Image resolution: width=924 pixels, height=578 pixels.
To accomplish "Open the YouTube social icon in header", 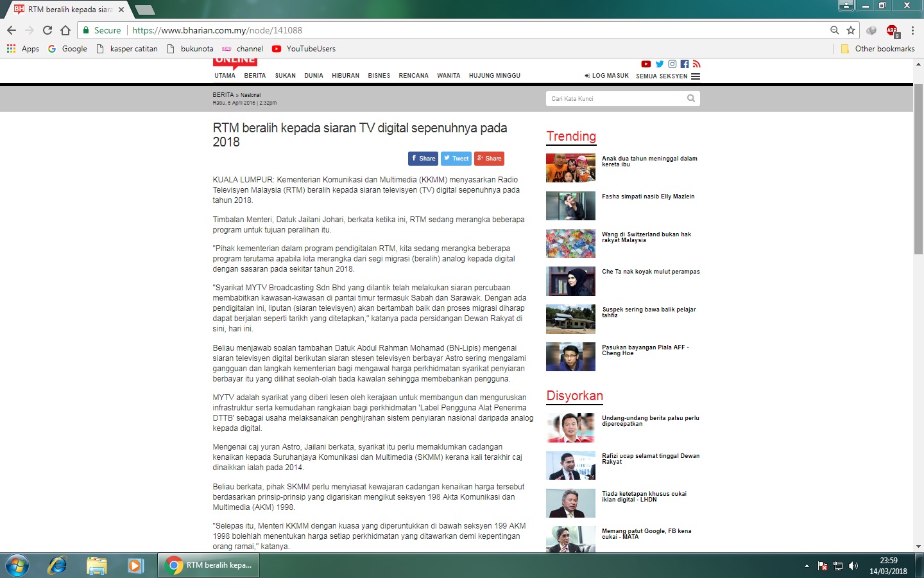I will tap(646, 64).
